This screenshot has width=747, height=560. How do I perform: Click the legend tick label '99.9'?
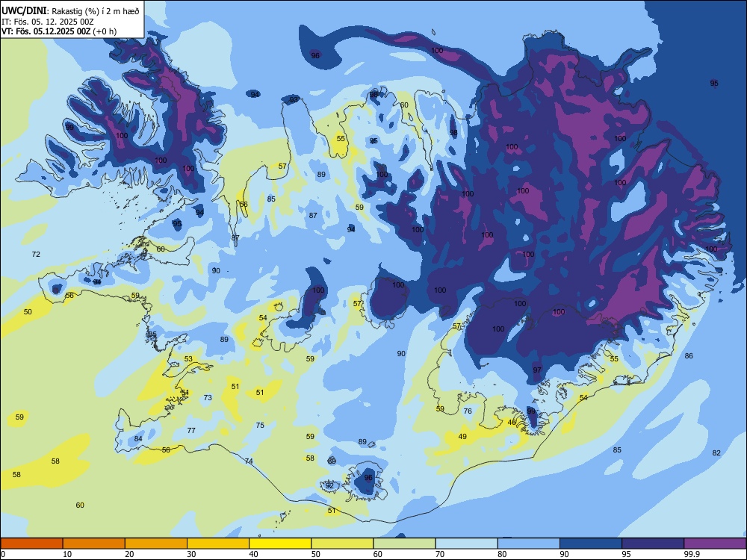[x=692, y=554]
